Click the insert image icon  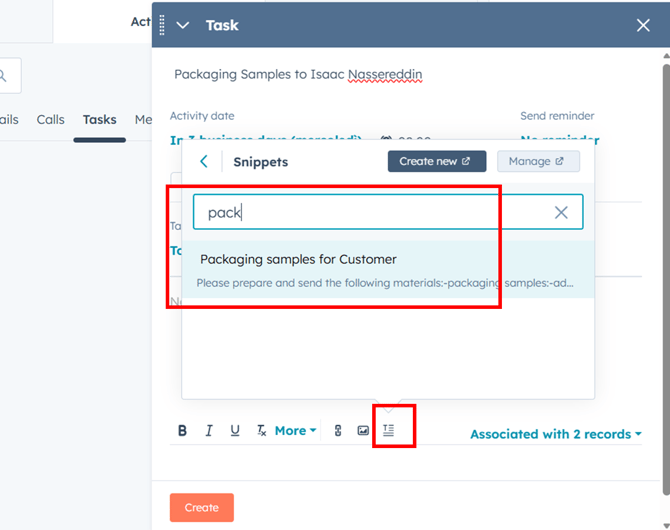tap(363, 431)
